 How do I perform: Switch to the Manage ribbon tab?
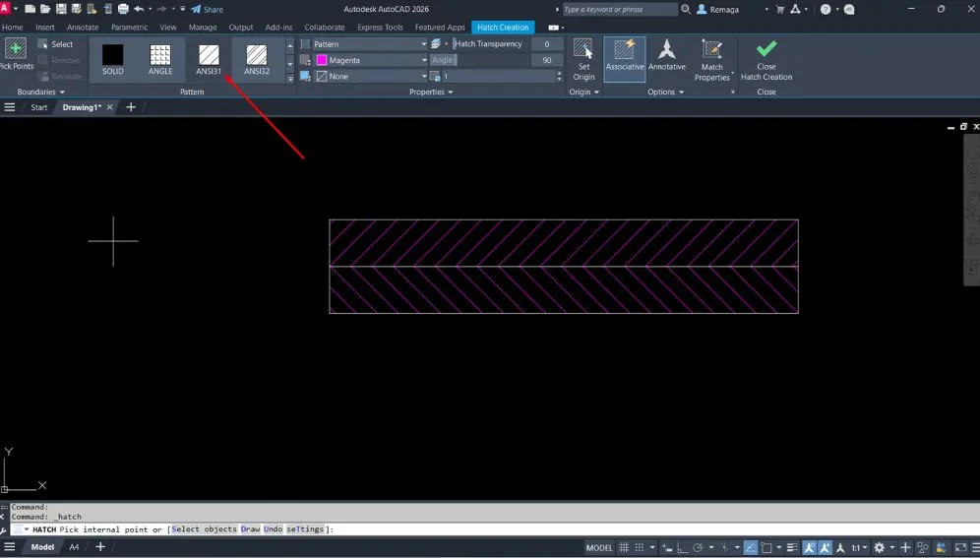[x=203, y=28]
